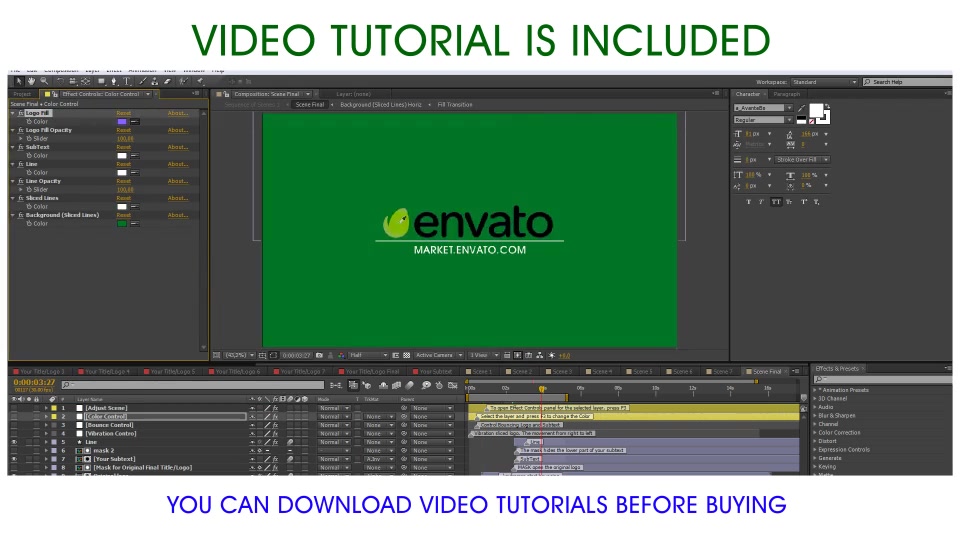The image size is (960, 540).
Task: Expand the Bounce Control layer twirl arrow
Action: coord(46,425)
